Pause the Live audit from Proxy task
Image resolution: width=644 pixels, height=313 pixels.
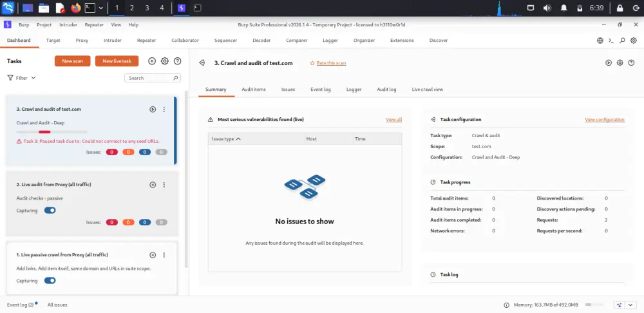pyautogui.click(x=153, y=185)
